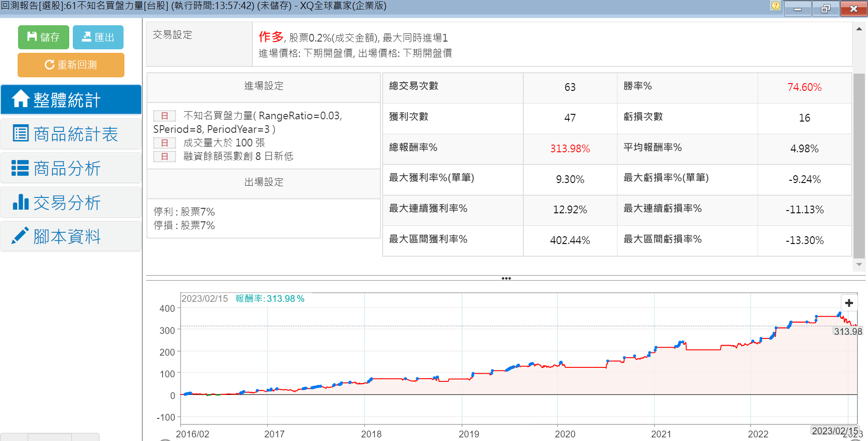Switch to the 商品統計表 tab
Screen dimensions: 868x441
tap(71, 134)
